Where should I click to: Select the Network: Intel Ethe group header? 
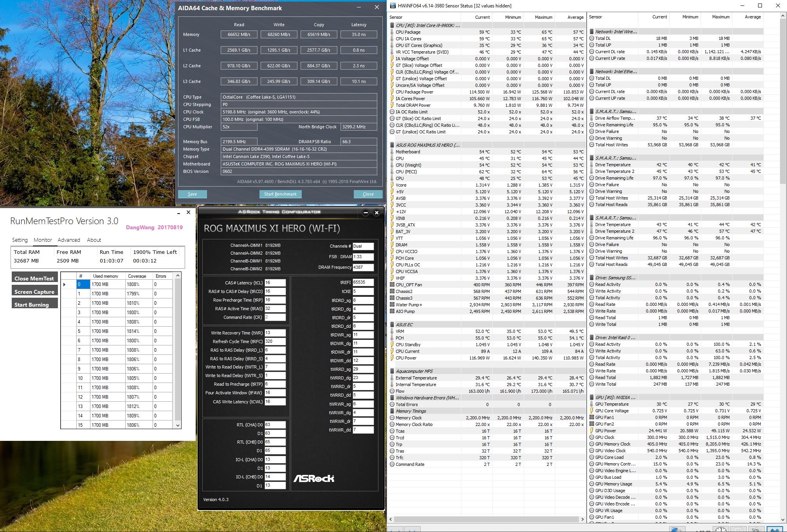tap(616, 72)
